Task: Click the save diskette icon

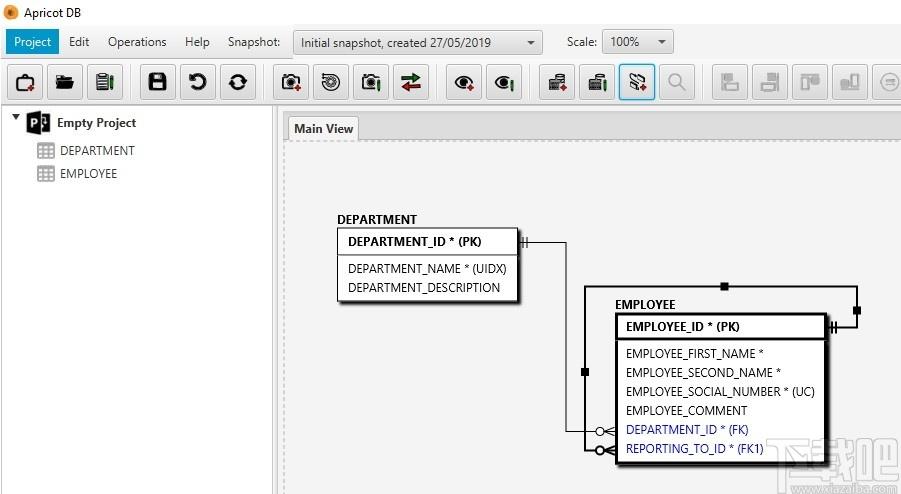Action: click(157, 82)
